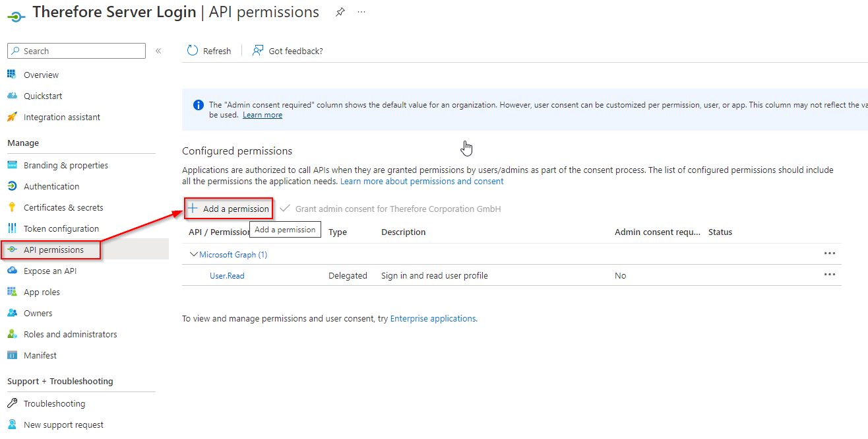This screenshot has height=439, width=868.
Task: Open Quickstart in the sidebar
Action: click(43, 96)
